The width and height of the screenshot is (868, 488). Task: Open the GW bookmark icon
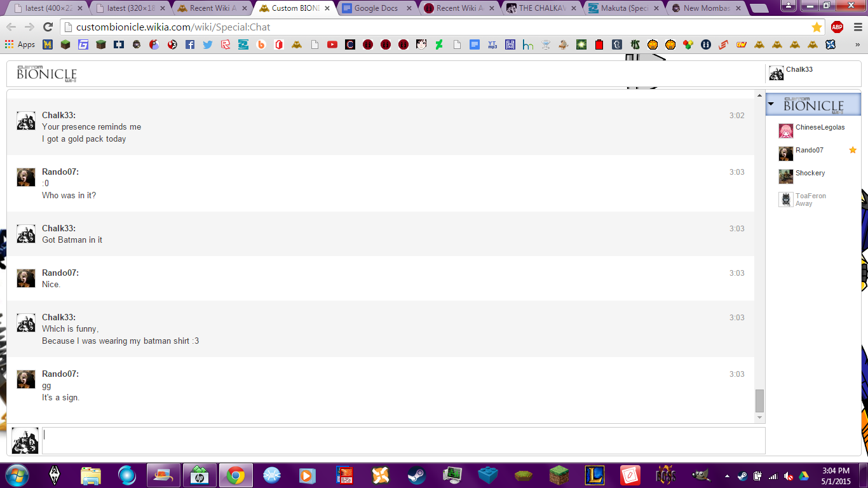click(x=741, y=44)
